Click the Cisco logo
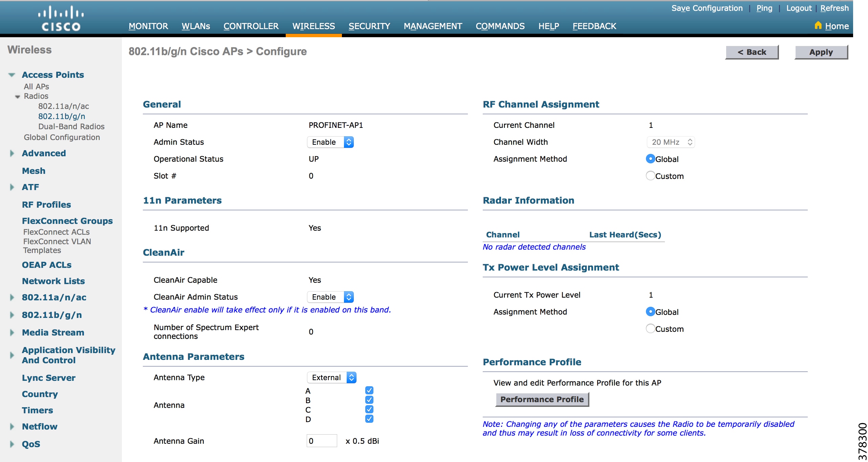Image resolution: width=868 pixels, height=462 pixels. (x=61, y=19)
